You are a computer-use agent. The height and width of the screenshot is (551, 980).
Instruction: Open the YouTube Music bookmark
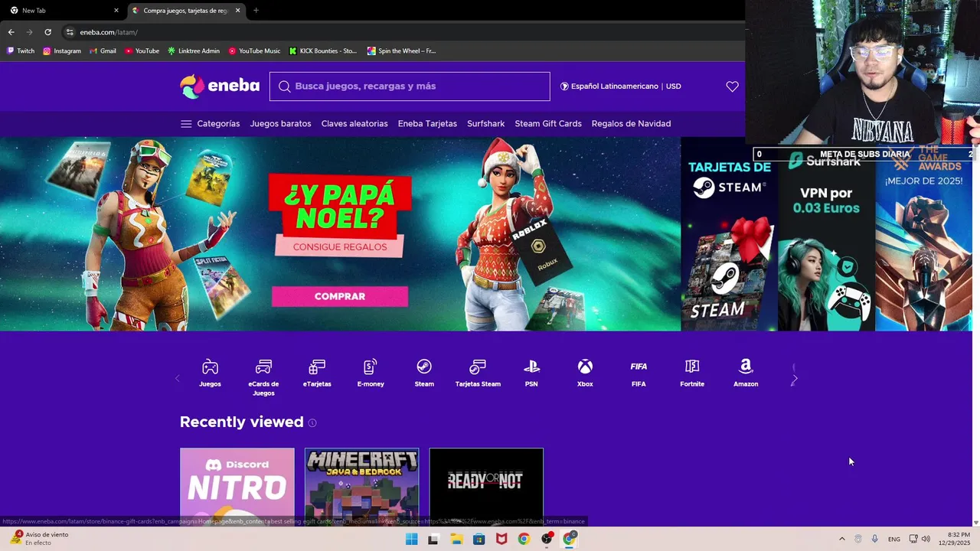(255, 51)
